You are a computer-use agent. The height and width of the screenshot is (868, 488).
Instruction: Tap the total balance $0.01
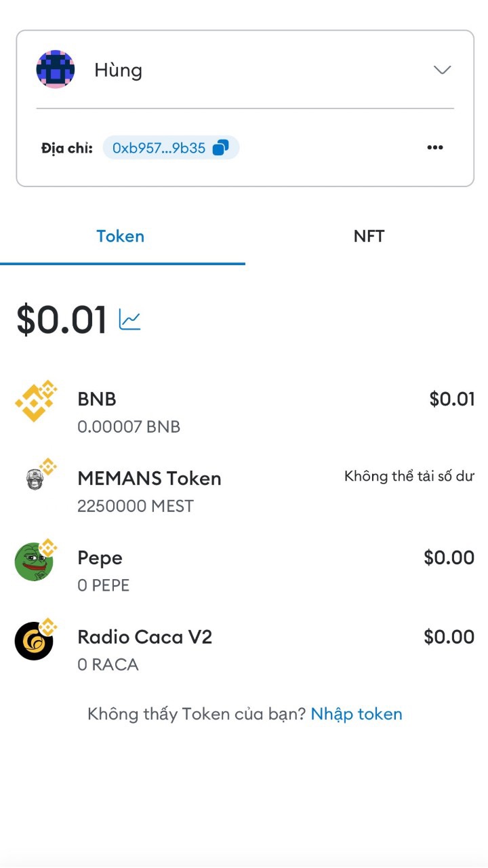pos(62,320)
